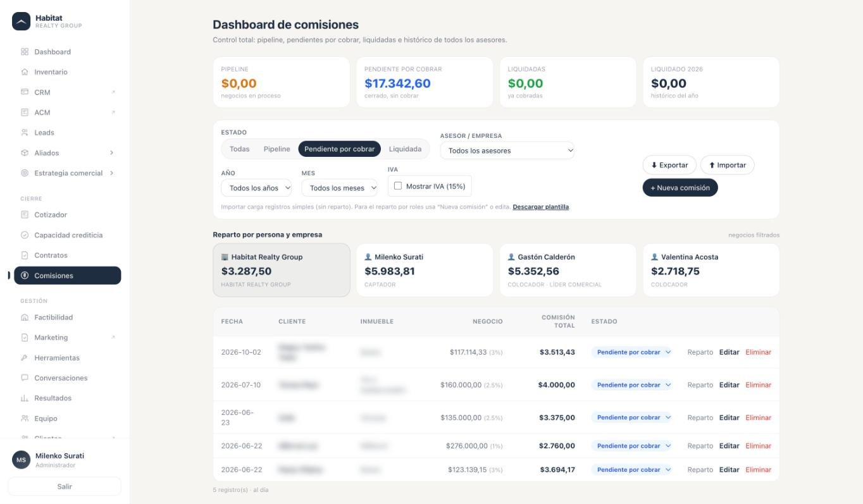Open the Mes dropdown
Image resolution: width=863 pixels, height=504 pixels.
tap(339, 188)
